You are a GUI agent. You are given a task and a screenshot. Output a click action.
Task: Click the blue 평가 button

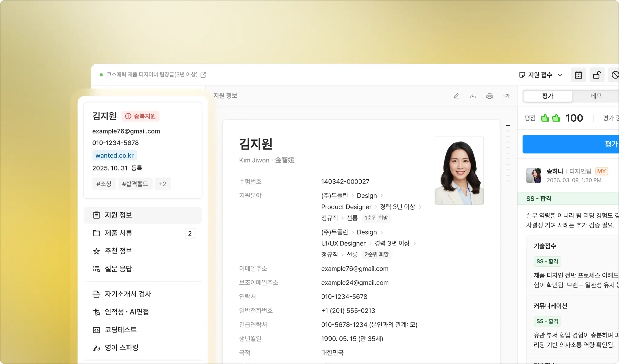pyautogui.click(x=570, y=144)
